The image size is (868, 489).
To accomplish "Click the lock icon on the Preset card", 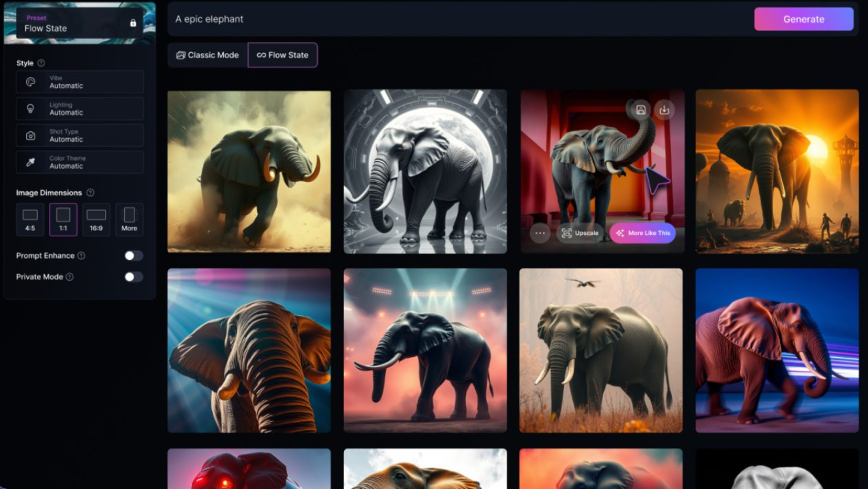I will 133,23.
